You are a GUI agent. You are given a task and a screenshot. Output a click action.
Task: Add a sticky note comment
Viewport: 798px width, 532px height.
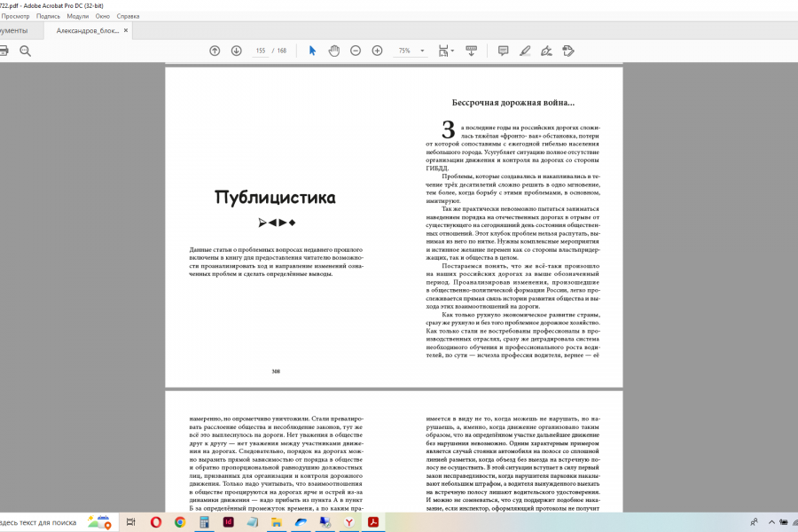point(503,51)
